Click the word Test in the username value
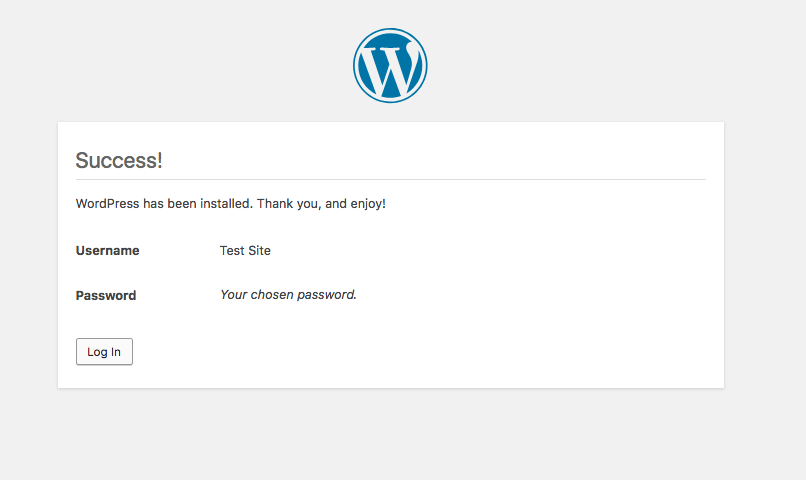Image resolution: width=806 pixels, height=480 pixels. (x=232, y=250)
